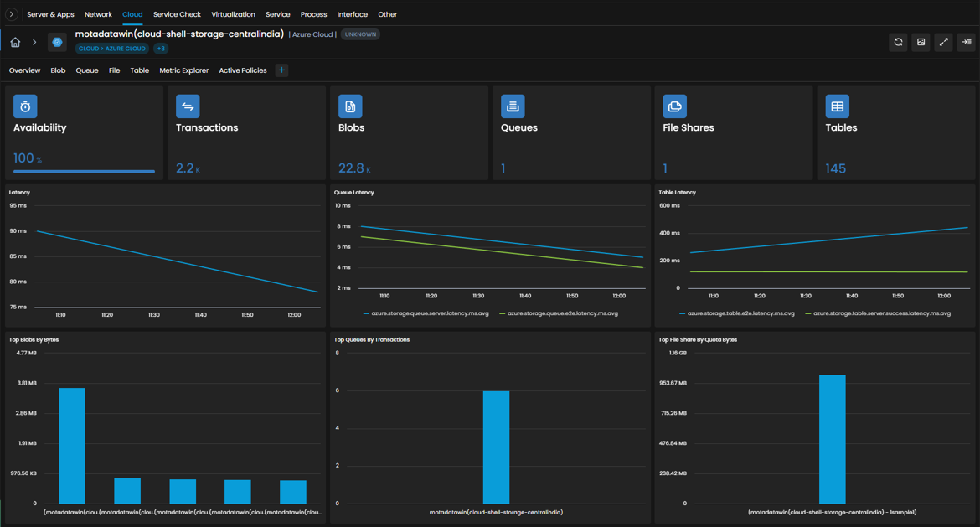Click the snapshot image icon in header
Image resolution: width=980 pixels, height=527 pixels.
[921, 42]
